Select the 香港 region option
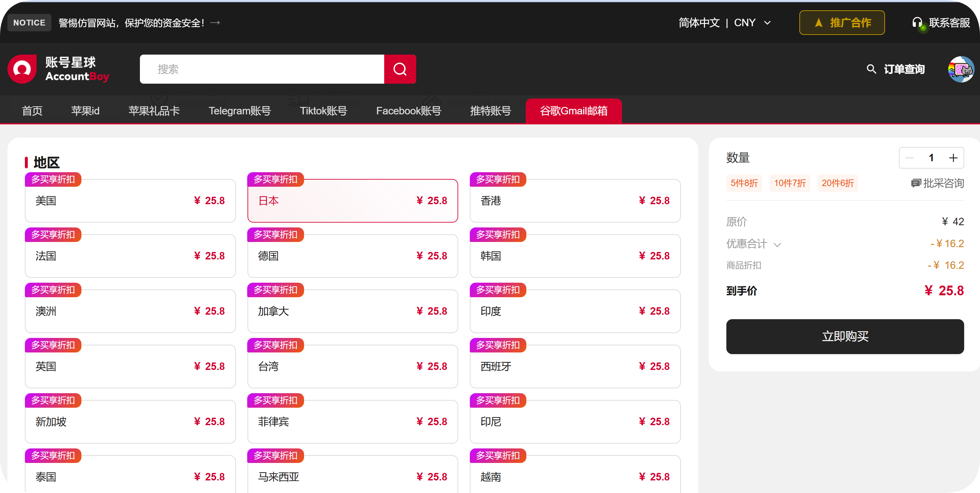This screenshot has width=980, height=493. (x=575, y=201)
